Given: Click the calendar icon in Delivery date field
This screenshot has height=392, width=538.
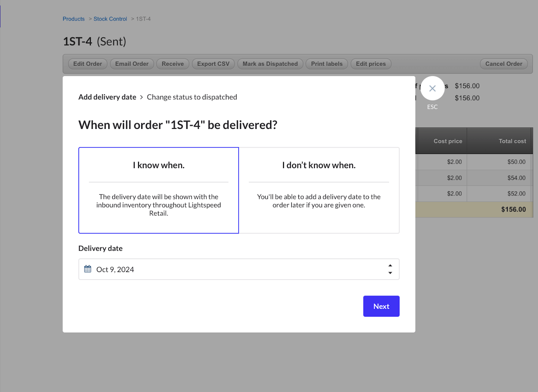Looking at the screenshot, I should 88,269.
